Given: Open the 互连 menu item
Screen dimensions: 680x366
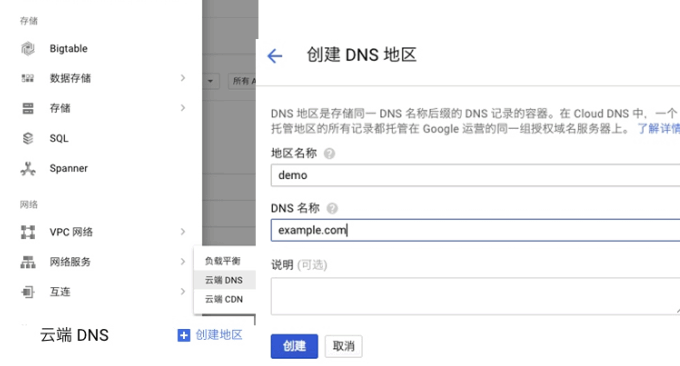Looking at the screenshot, I should pos(60,292).
